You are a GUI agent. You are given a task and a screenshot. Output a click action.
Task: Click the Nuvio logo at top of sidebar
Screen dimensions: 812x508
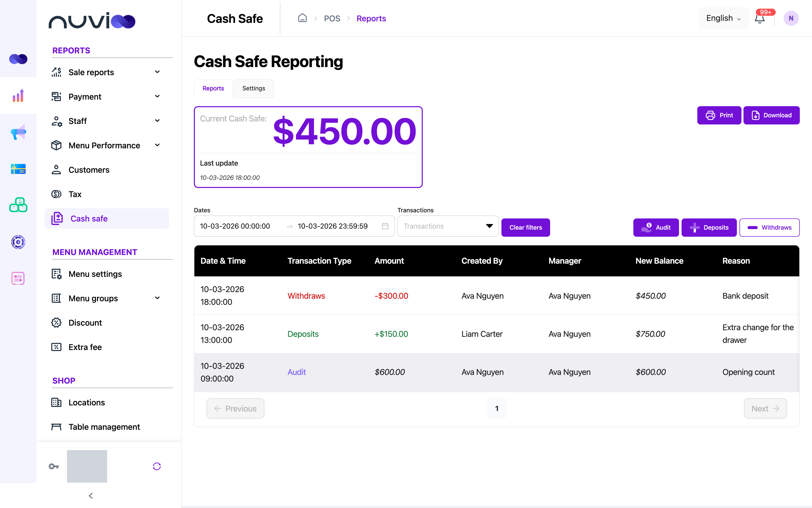pyautogui.click(x=92, y=21)
